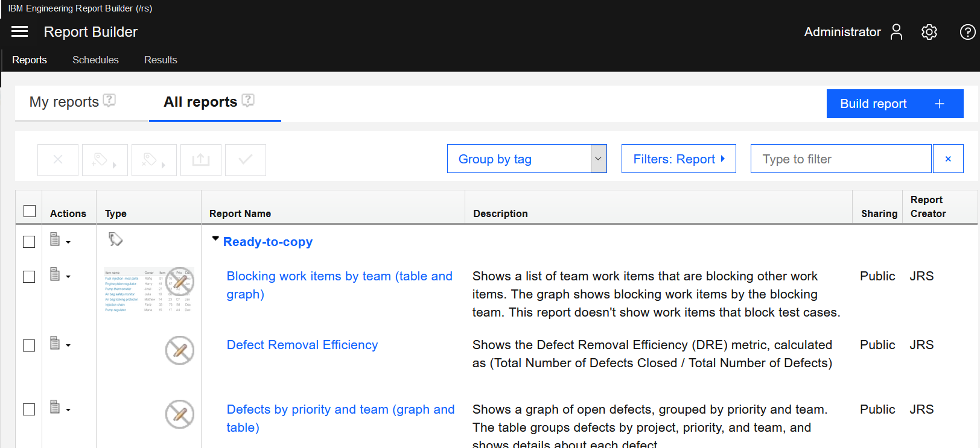Collapse the Ready-to-copy group triangle
Viewport: 980px width, 448px height.
215,239
